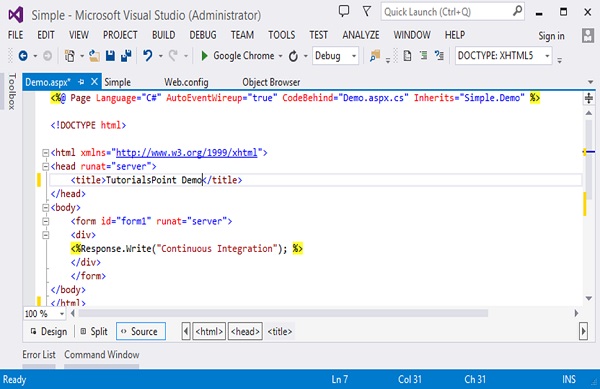600x389 pixels.
Task: Click the Quick Launch search magnifier icon
Action: coord(517,11)
